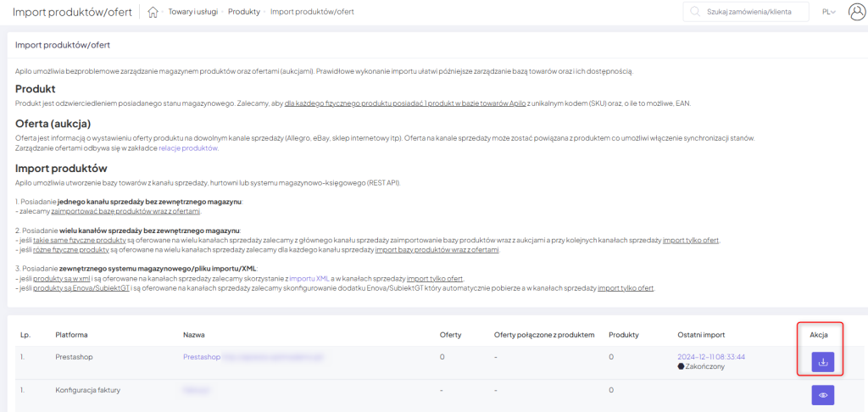Click last import date 2024-12-11 link
This screenshot has width=868, height=412.
click(x=711, y=357)
